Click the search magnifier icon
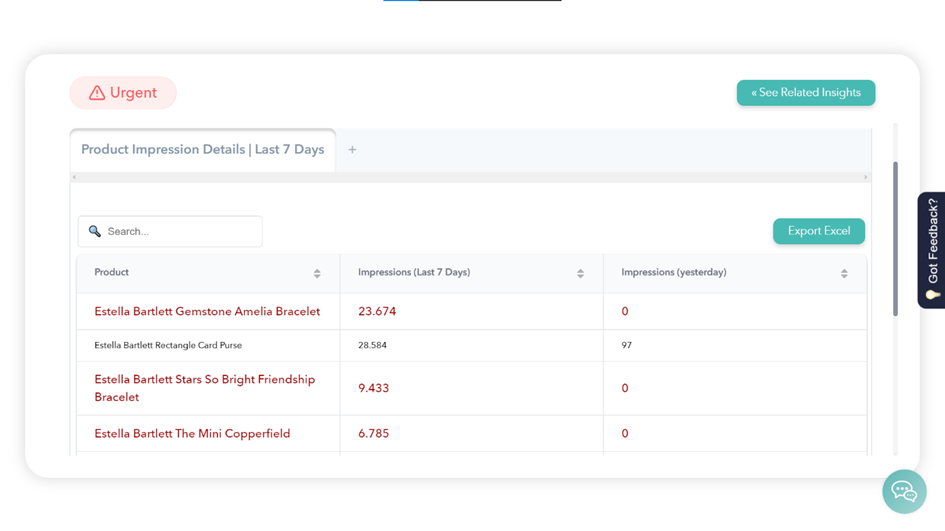945x531 pixels. click(x=95, y=231)
